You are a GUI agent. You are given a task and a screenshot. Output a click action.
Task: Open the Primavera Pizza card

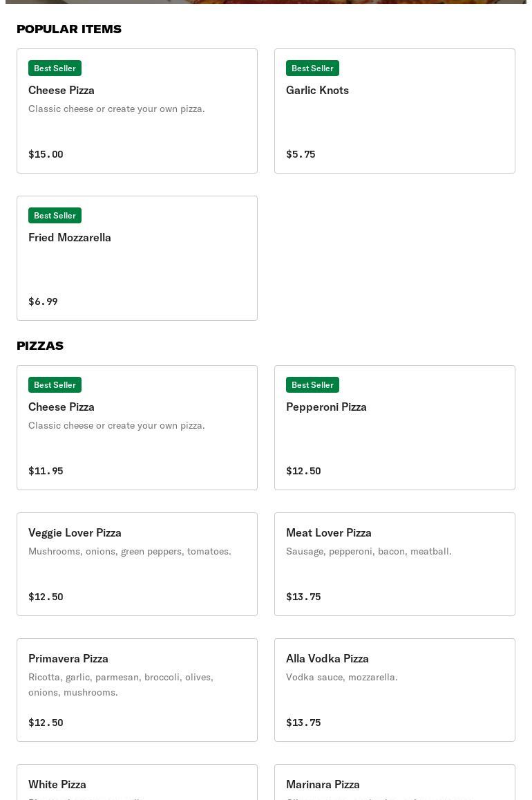pyautogui.click(x=137, y=689)
